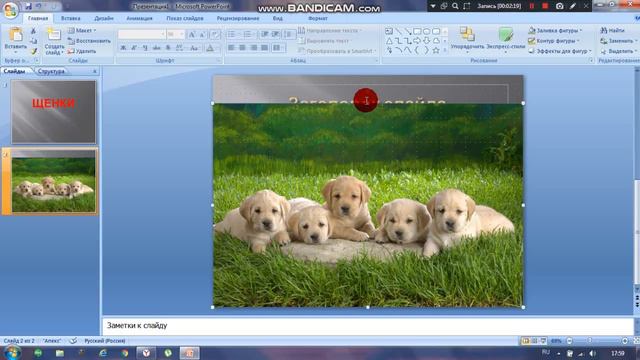The height and width of the screenshot is (360, 640).
Task: Open the font name combo box
Action: [x=142, y=34]
